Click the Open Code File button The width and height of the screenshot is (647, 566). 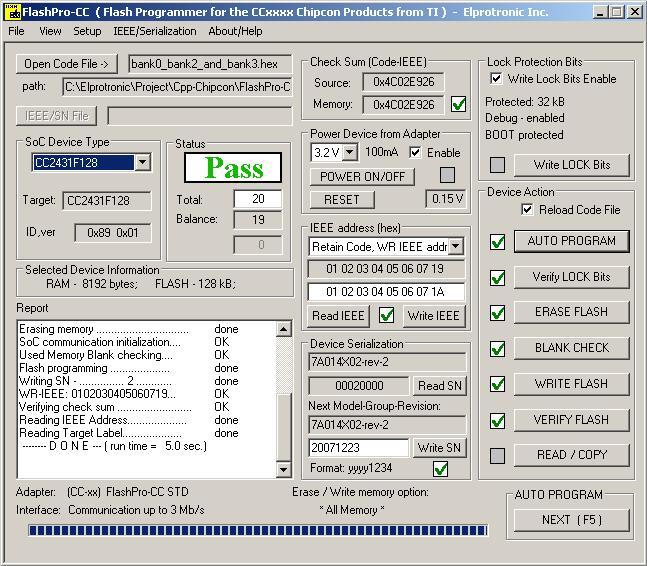tap(67, 64)
